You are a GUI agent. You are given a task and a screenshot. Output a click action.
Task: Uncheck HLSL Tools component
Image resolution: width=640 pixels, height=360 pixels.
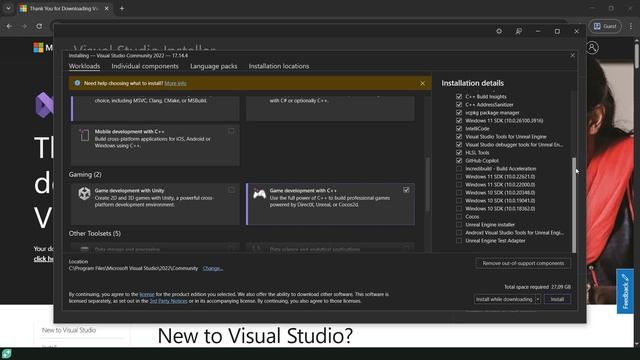pyautogui.click(x=459, y=153)
